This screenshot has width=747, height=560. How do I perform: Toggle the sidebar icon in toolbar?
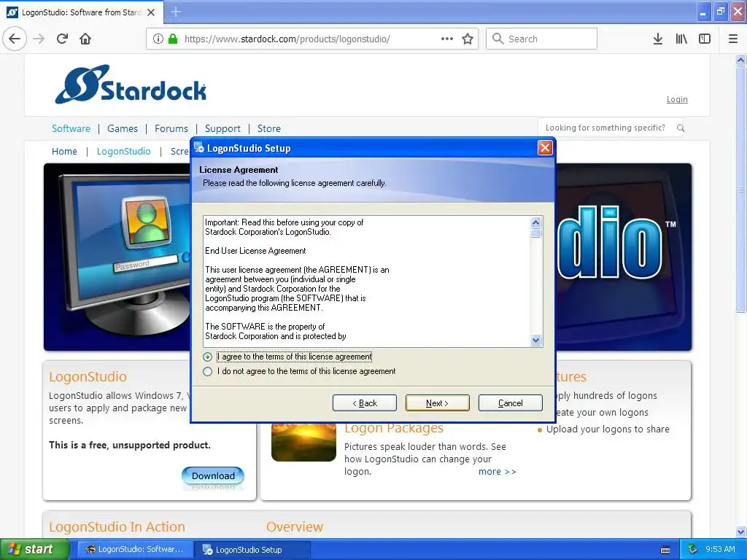[x=705, y=39]
